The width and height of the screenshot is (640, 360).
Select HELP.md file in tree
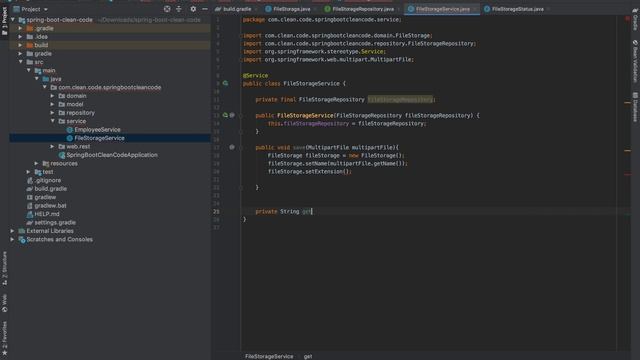click(47, 214)
